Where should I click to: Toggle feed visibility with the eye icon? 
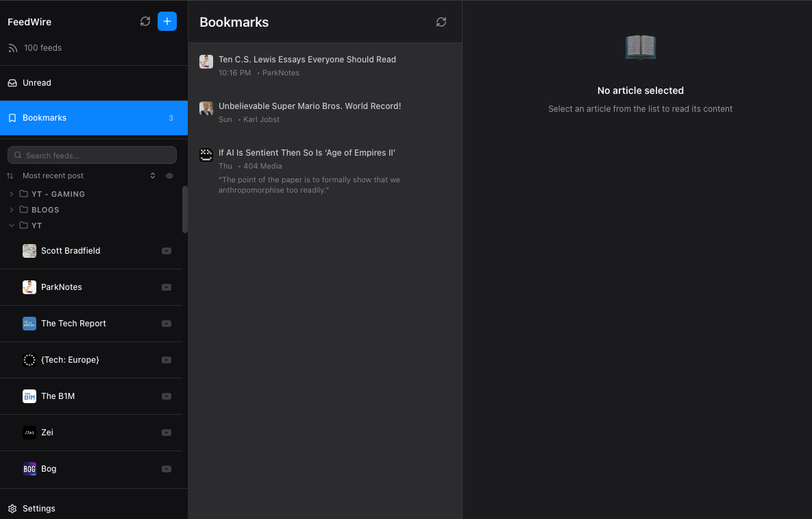(169, 176)
